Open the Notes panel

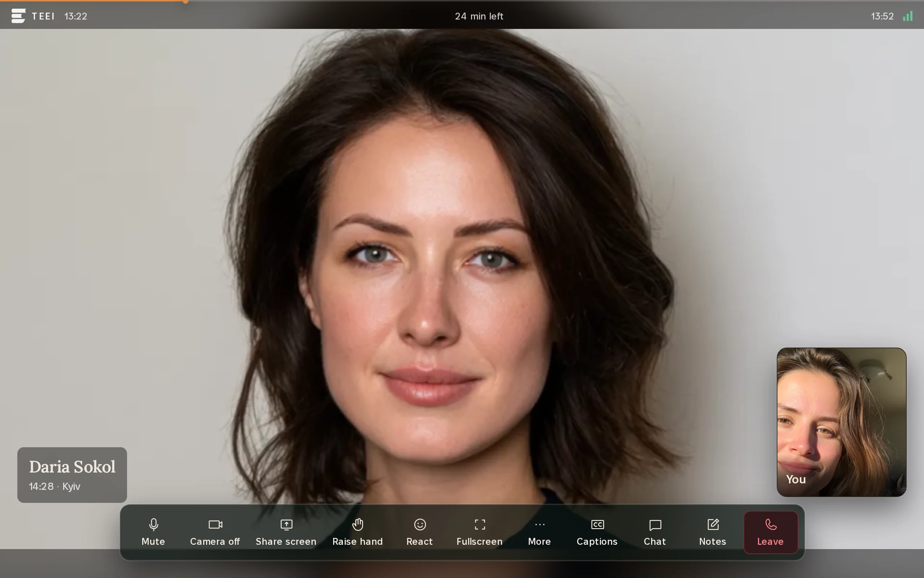tap(712, 532)
